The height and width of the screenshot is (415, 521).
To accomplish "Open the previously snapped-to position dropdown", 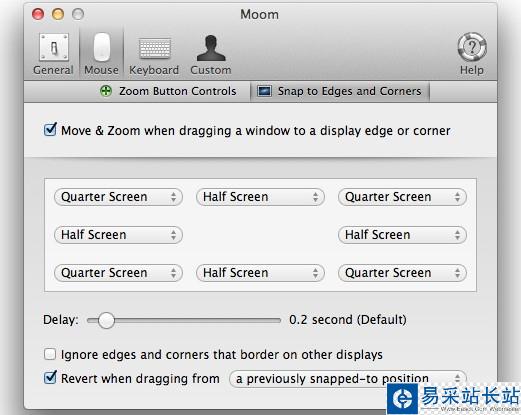I will click(348, 379).
